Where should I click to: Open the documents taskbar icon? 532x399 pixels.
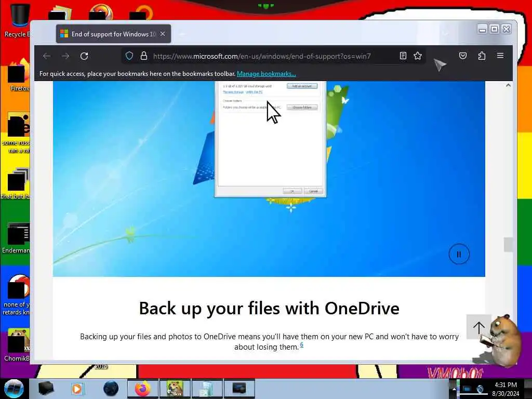207,389
